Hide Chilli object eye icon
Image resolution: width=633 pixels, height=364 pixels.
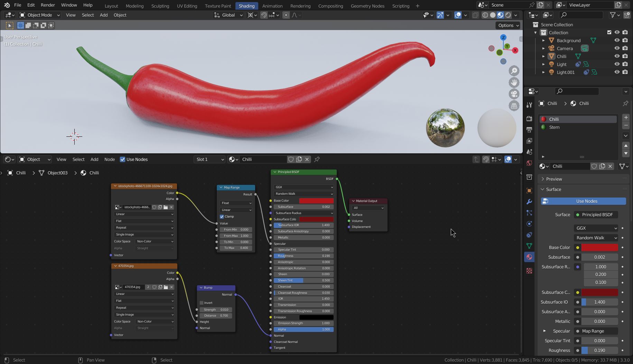(617, 56)
